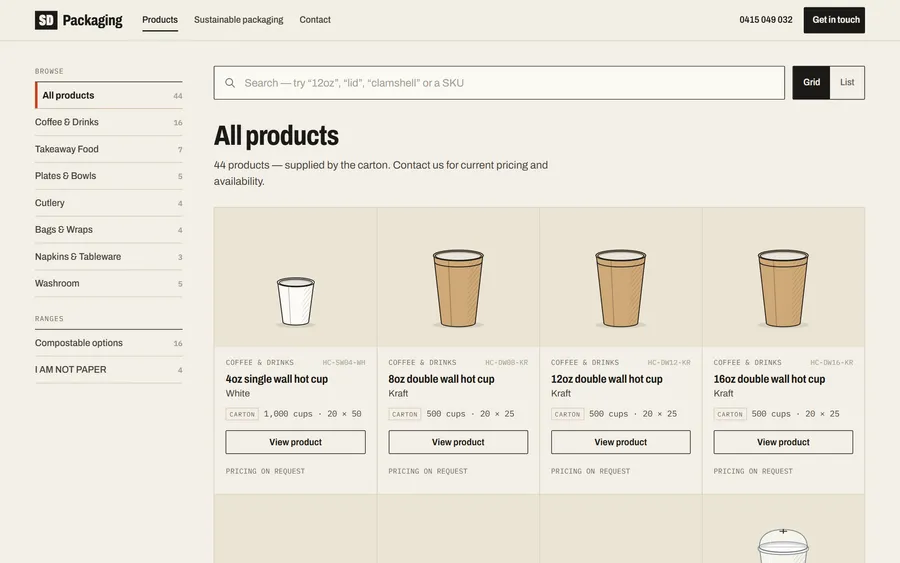Click the Get in touch button

pyautogui.click(x=834, y=20)
